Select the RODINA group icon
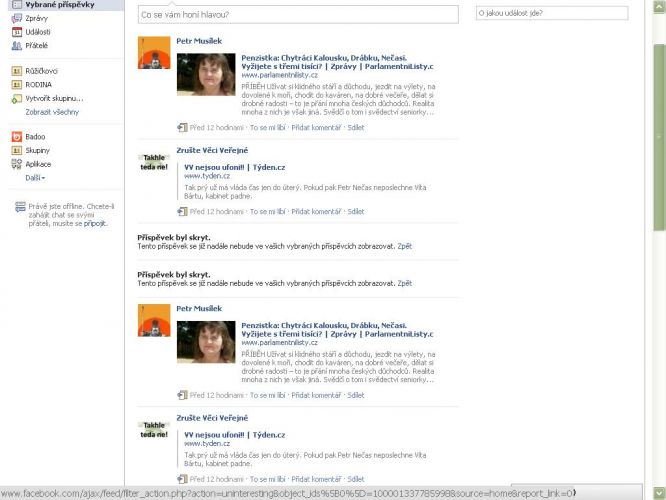The image size is (666, 500). click(x=17, y=85)
